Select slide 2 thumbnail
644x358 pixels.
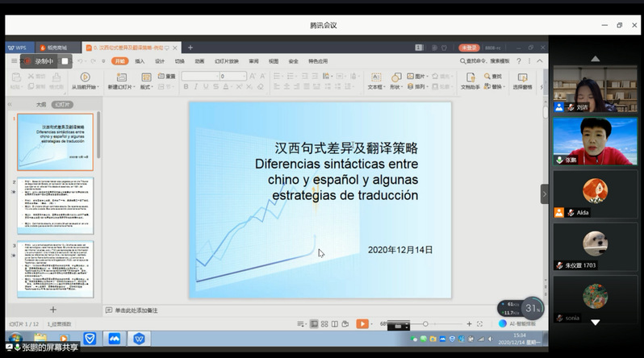point(55,206)
